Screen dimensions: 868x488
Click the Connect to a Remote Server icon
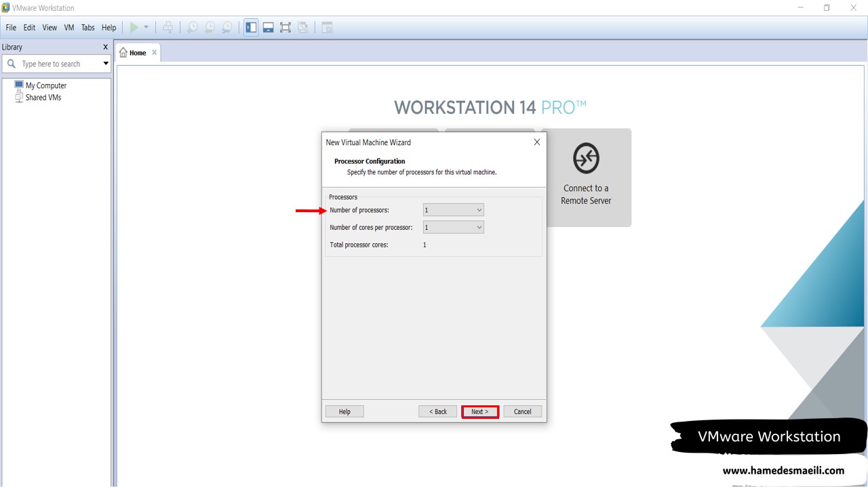click(x=586, y=159)
